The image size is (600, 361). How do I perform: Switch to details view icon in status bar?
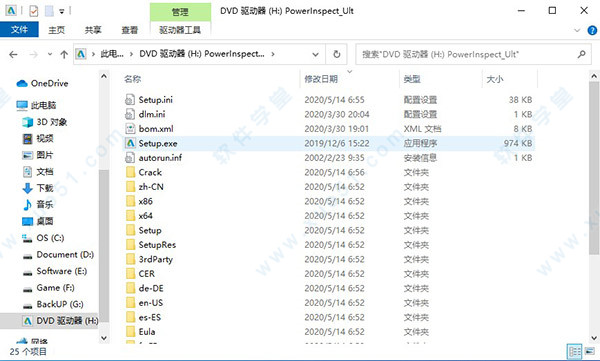[574, 351]
